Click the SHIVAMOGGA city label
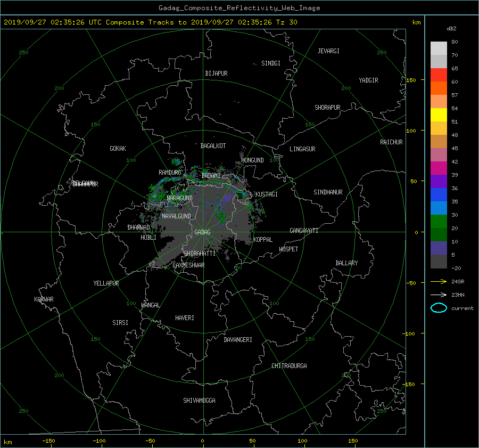The height and width of the screenshot is (448, 479). coord(199,401)
